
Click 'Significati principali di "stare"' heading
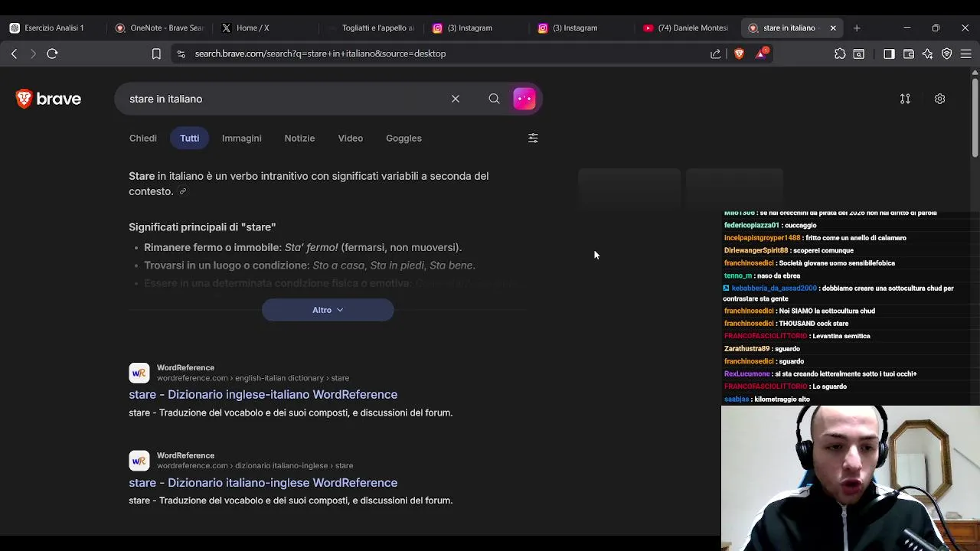[x=202, y=227]
